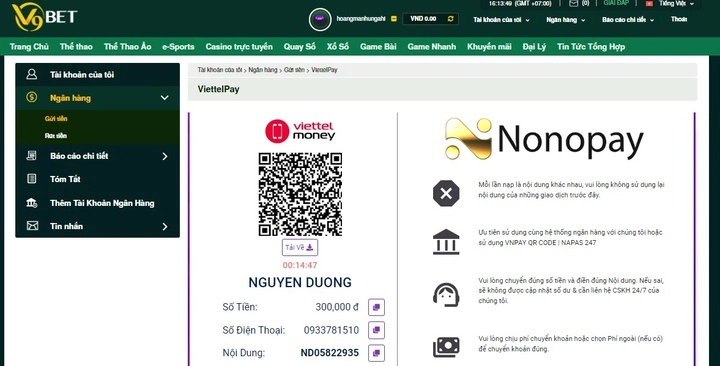
Task: Click the Thêm Tài Khoản Ngân Hàng bank icon
Action: (32, 203)
